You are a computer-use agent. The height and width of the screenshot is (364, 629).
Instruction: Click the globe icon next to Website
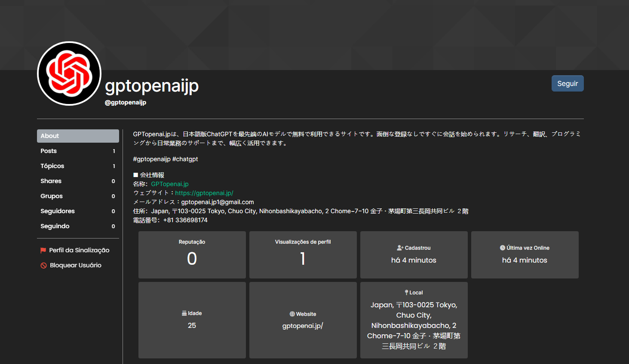[292, 314]
